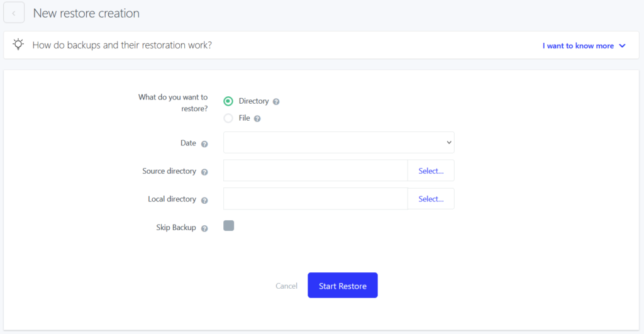Enable the Skip Backup checkbox

(229, 226)
